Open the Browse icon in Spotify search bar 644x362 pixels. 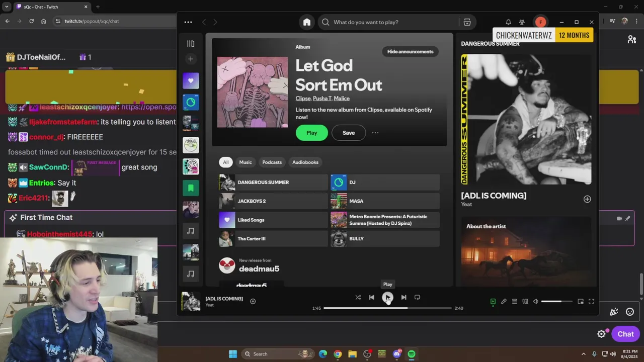pos(467,22)
